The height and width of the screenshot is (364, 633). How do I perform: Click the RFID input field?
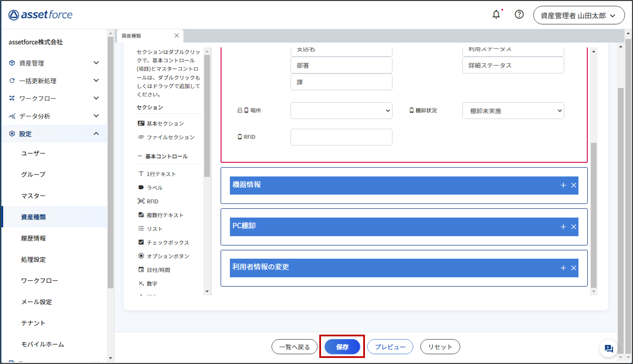(341, 137)
